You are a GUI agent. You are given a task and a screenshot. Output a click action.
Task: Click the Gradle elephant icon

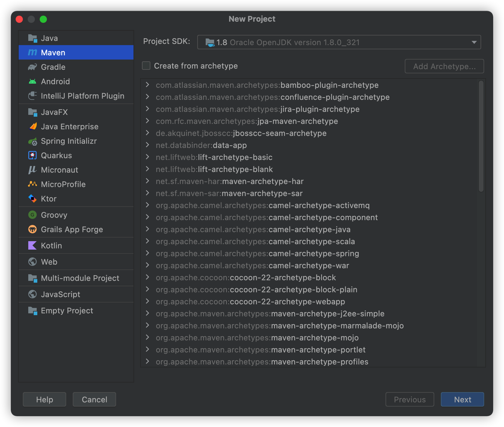point(33,67)
